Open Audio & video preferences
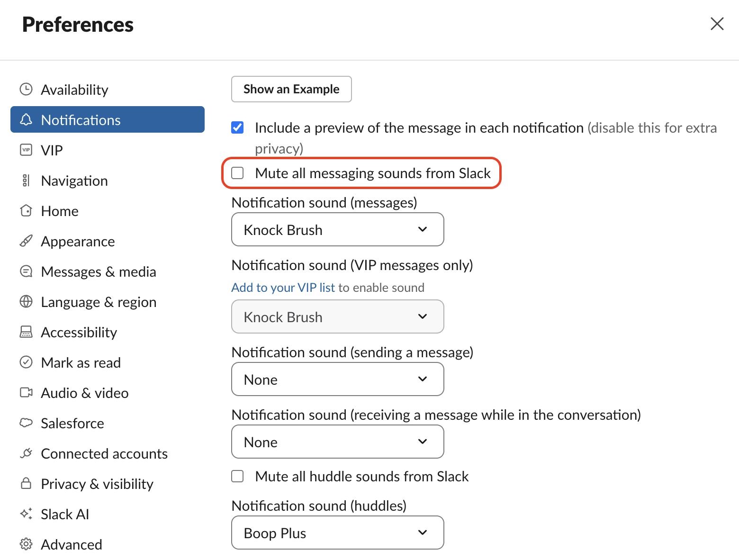Image resolution: width=739 pixels, height=560 pixels. [108, 392]
